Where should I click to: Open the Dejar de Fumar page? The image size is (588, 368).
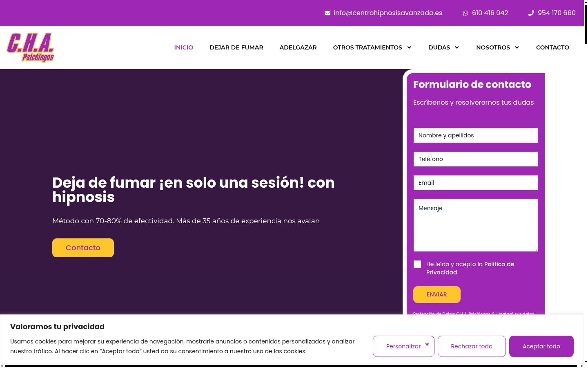236,47
